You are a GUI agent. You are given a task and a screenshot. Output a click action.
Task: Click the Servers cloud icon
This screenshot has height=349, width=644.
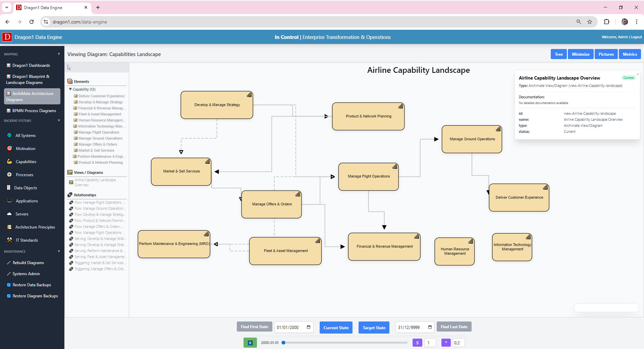point(9,214)
